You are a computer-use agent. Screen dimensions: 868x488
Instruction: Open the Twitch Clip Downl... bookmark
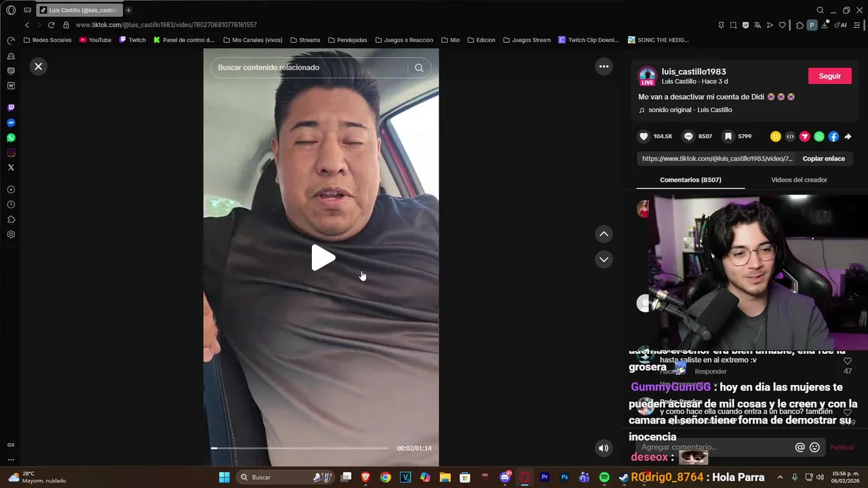[x=588, y=40]
